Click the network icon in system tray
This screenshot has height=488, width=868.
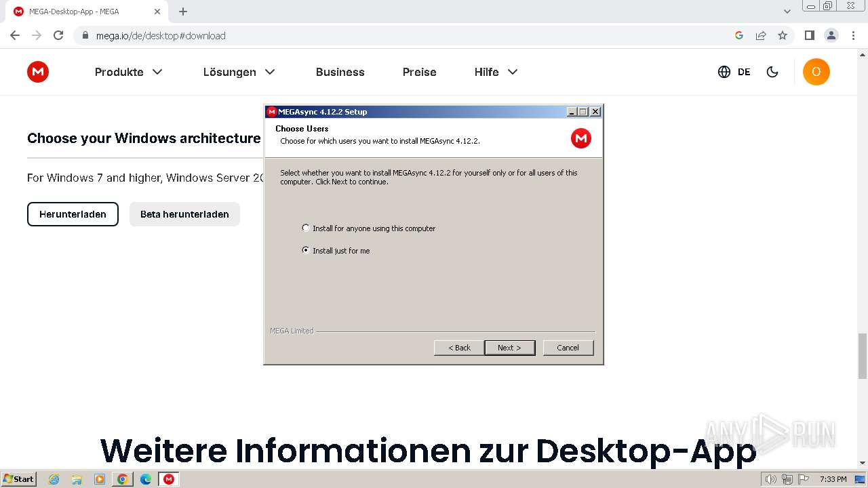(x=787, y=479)
